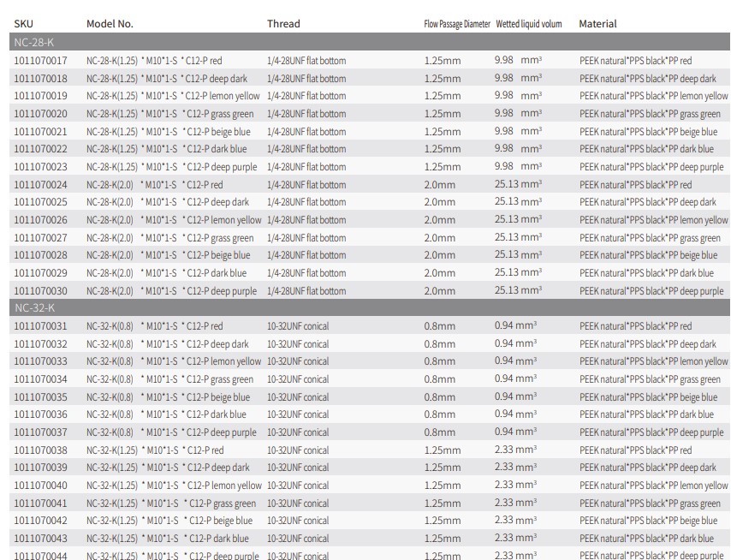Click model NC-28-K(1.25) C12-P red
The image size is (731, 560).
(154, 61)
